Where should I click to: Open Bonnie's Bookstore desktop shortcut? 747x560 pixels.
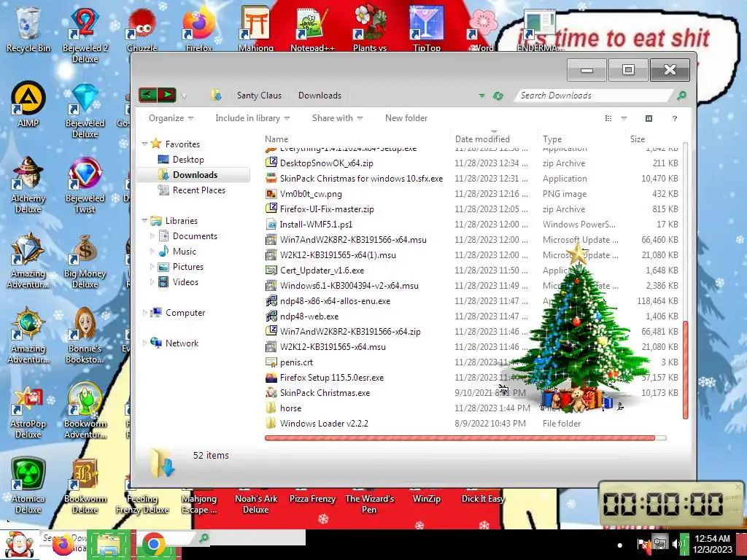pyautogui.click(x=85, y=335)
